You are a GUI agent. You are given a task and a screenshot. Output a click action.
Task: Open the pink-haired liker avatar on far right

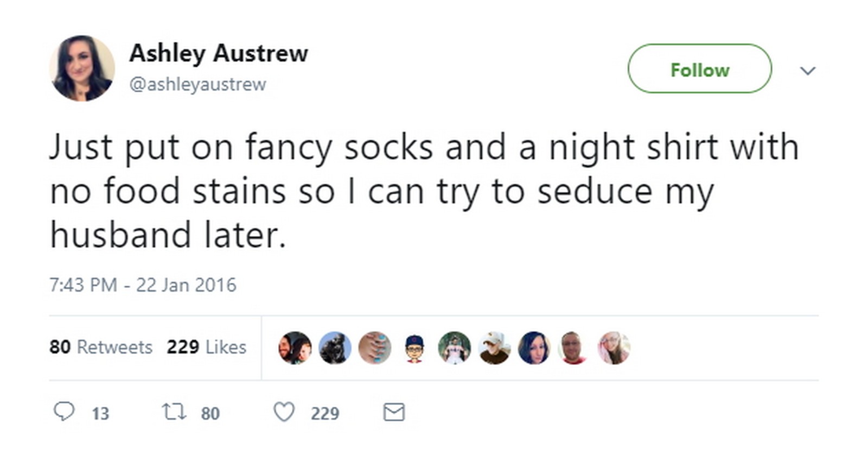(614, 347)
